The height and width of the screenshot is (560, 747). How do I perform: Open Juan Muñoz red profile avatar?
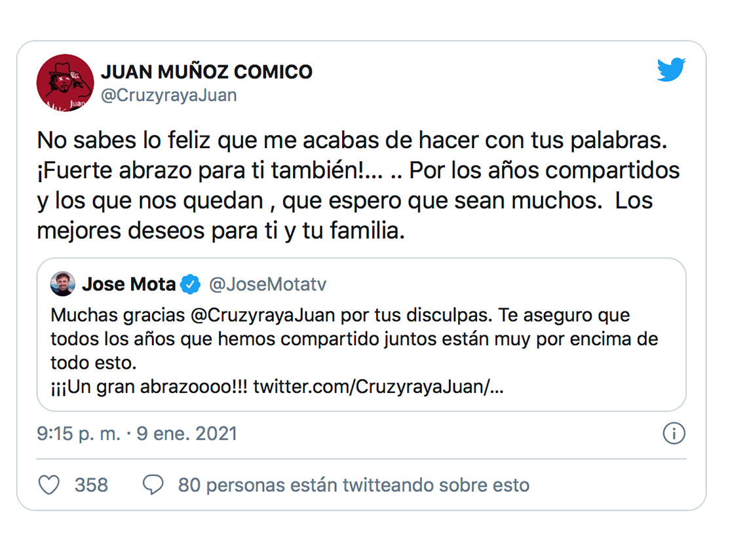(x=66, y=83)
